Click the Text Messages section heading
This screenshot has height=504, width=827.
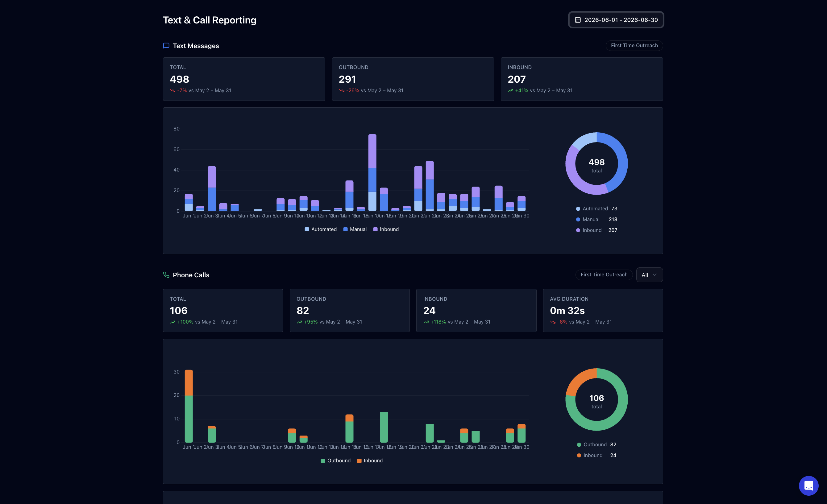pyautogui.click(x=196, y=46)
